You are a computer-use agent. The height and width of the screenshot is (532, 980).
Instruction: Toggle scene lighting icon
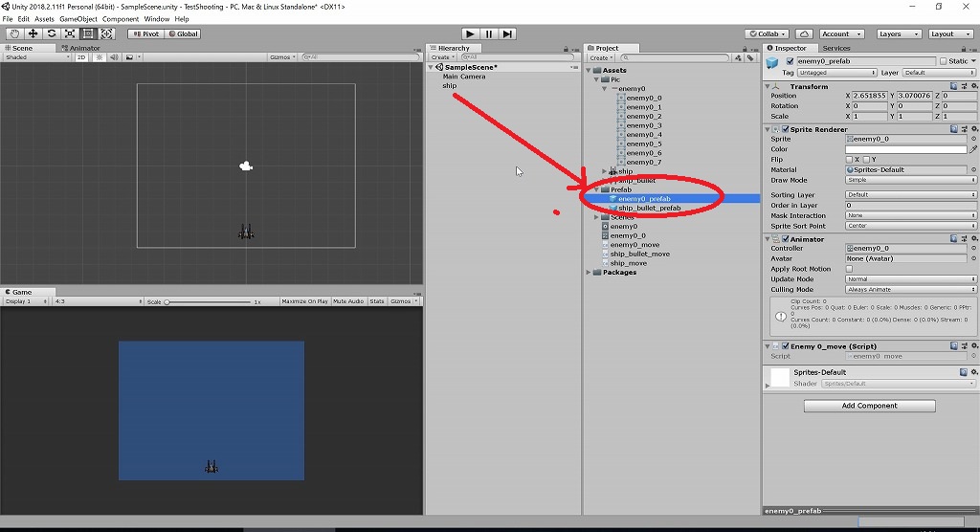point(99,56)
